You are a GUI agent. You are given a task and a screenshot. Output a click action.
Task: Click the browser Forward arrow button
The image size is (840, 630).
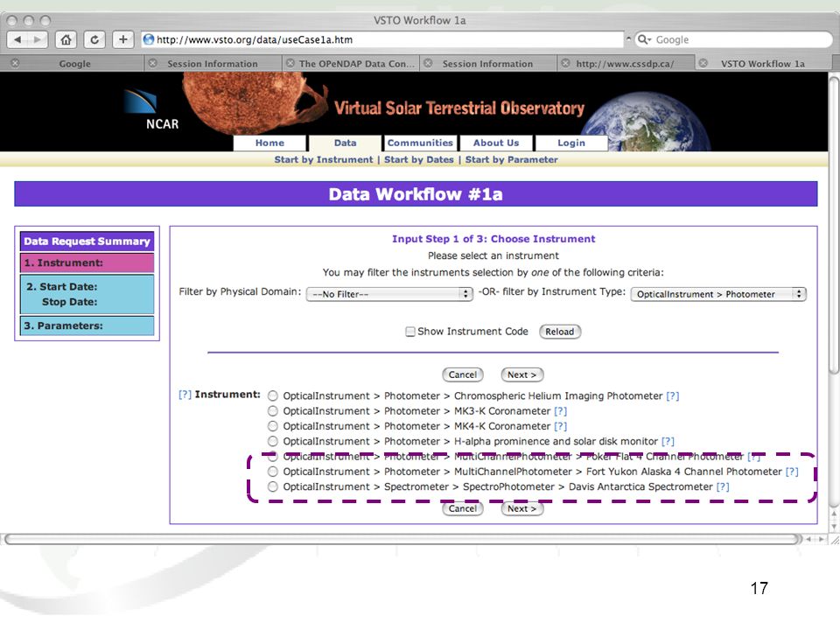pyautogui.click(x=37, y=39)
